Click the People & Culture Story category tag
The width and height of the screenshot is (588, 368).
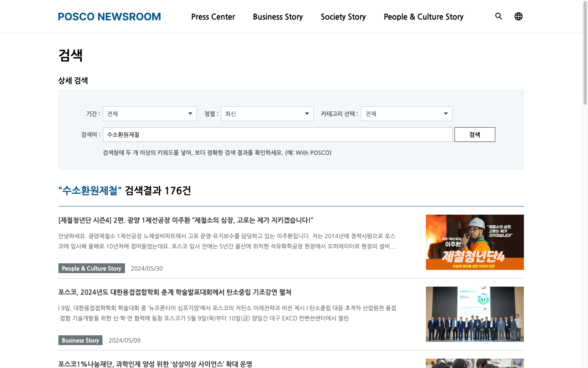coord(91,268)
